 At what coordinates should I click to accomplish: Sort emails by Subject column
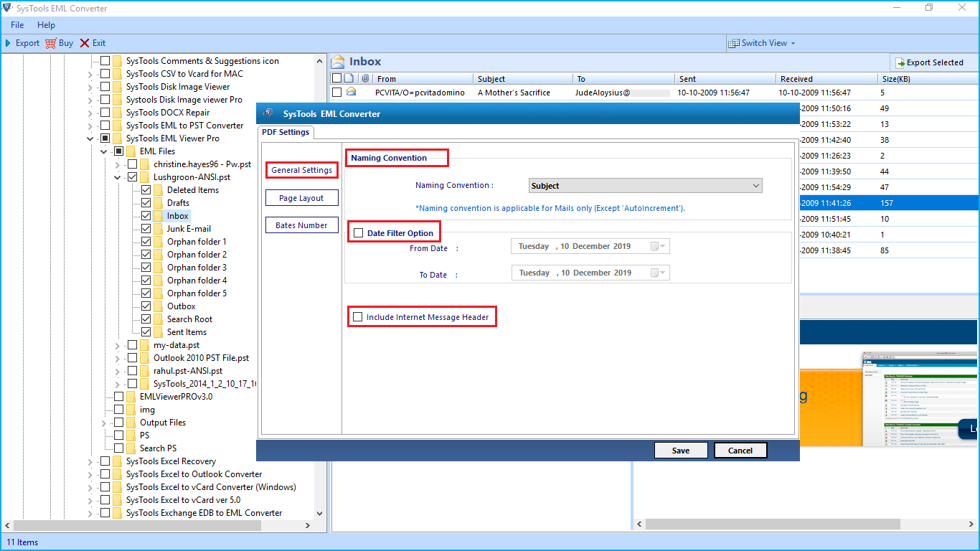pos(524,79)
